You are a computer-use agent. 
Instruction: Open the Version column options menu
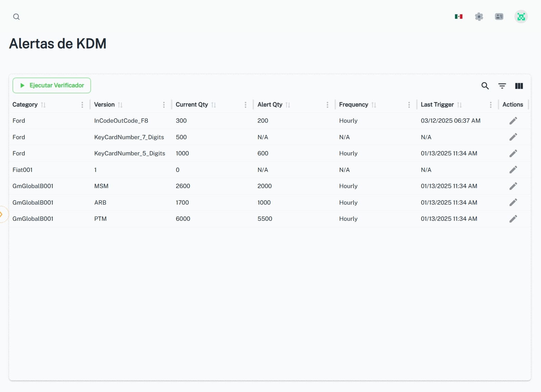click(164, 105)
